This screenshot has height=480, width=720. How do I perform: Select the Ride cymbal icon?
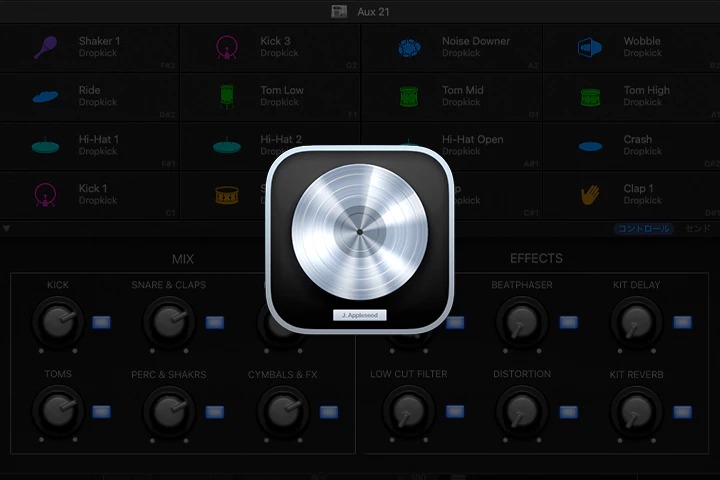coord(45,96)
